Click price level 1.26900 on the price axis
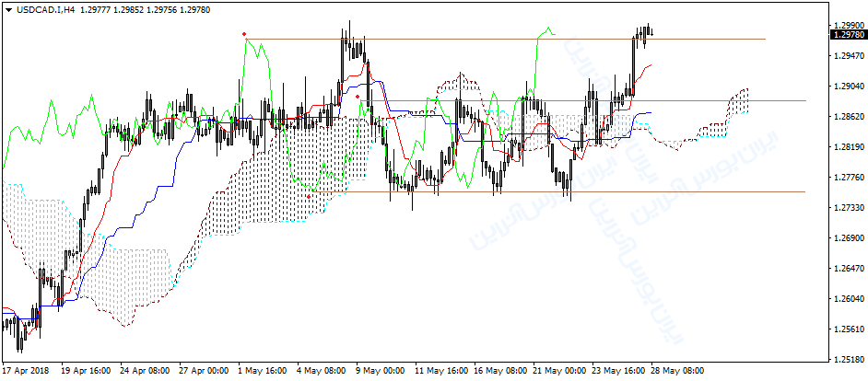The height and width of the screenshot is (381, 868). (849, 237)
